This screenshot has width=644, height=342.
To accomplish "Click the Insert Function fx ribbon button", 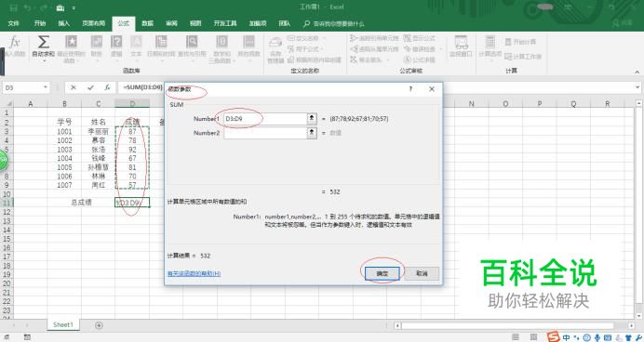I will tap(15, 46).
